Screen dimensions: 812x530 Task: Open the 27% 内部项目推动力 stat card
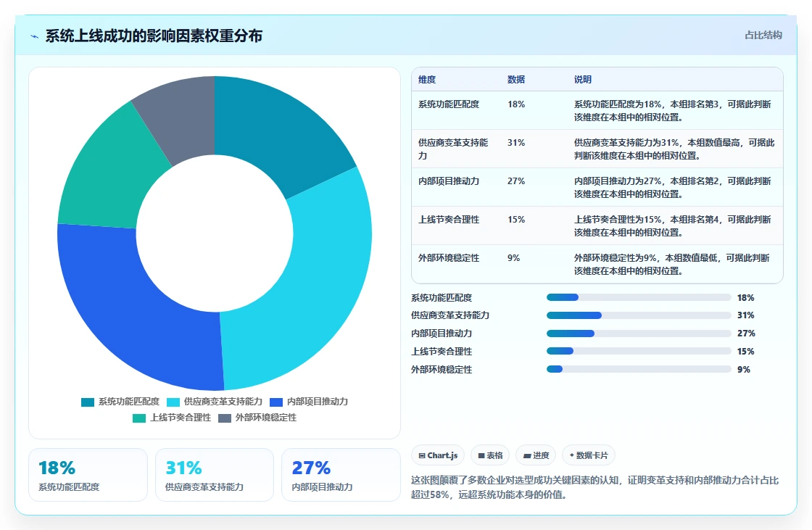pos(341,475)
